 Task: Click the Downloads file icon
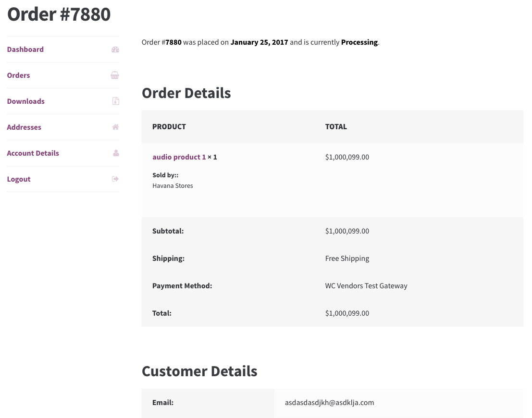coord(115,101)
